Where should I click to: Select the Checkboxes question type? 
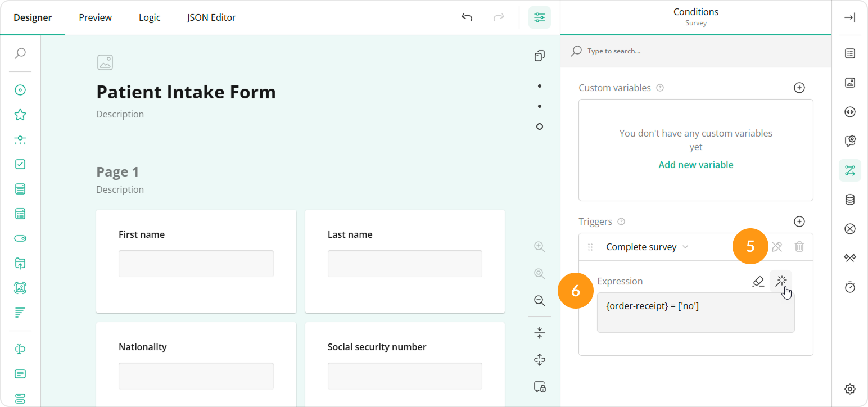point(20,164)
